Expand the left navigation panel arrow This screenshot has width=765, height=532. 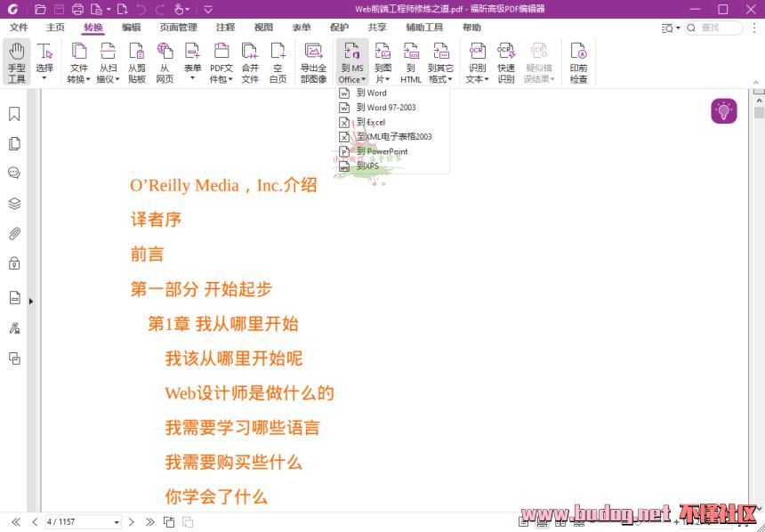tap(31, 302)
